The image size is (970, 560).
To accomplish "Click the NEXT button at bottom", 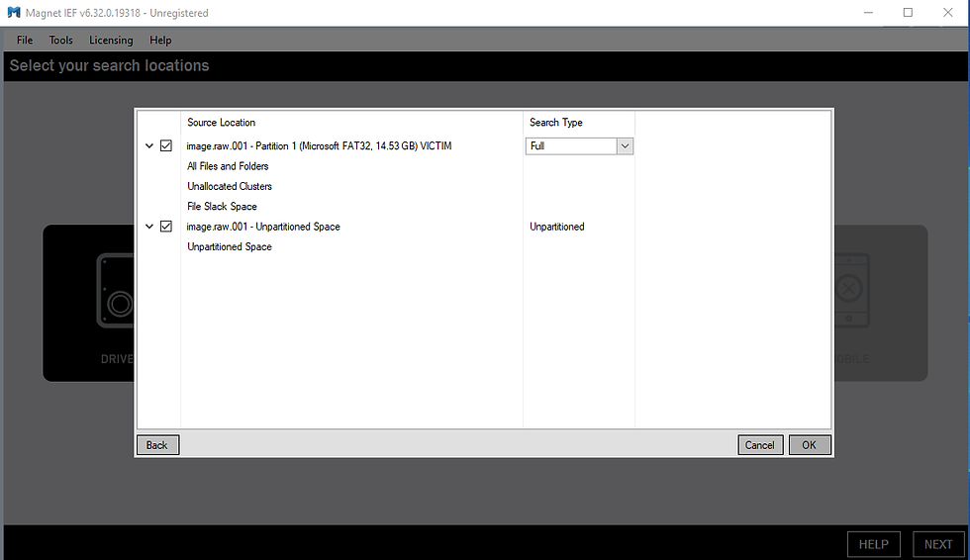I will tap(938, 544).
